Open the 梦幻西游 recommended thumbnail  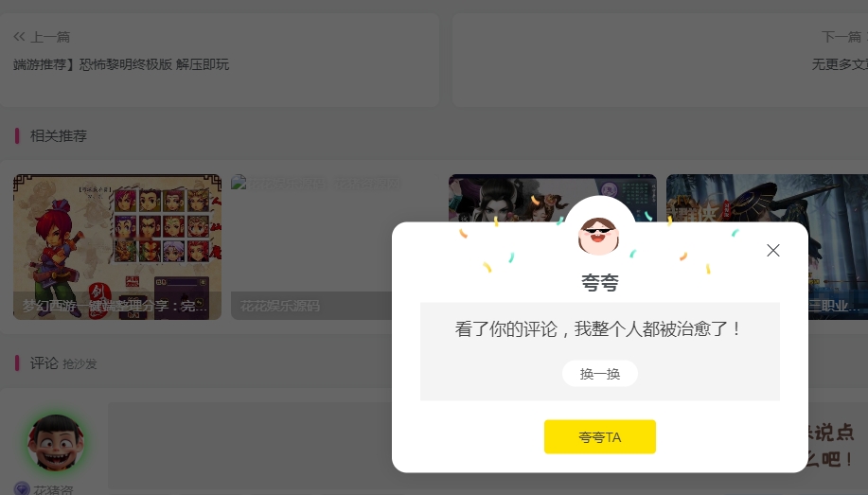pyautogui.click(x=117, y=247)
